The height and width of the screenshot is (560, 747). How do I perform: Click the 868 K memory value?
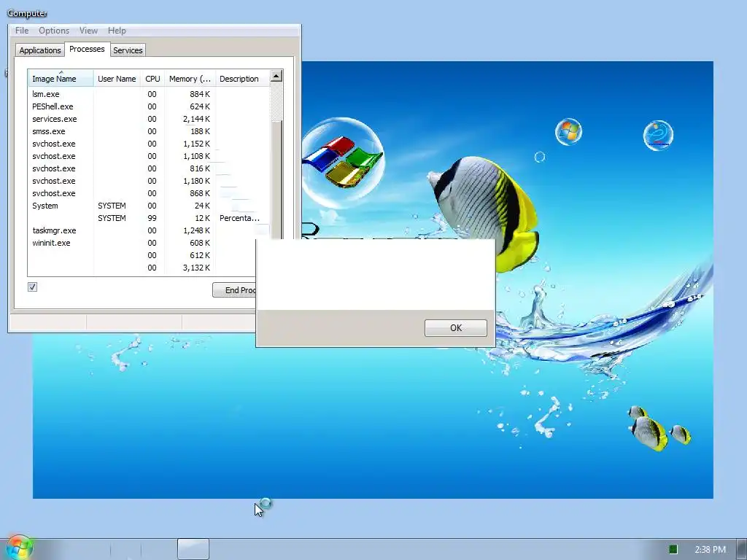(200, 193)
